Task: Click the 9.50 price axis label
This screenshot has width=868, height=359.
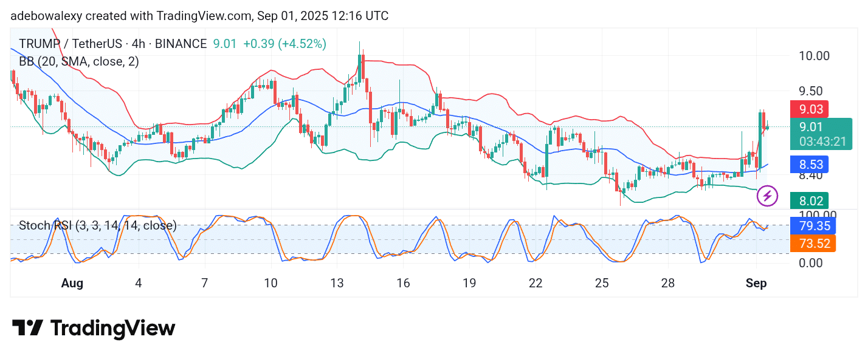Action: pyautogui.click(x=811, y=91)
